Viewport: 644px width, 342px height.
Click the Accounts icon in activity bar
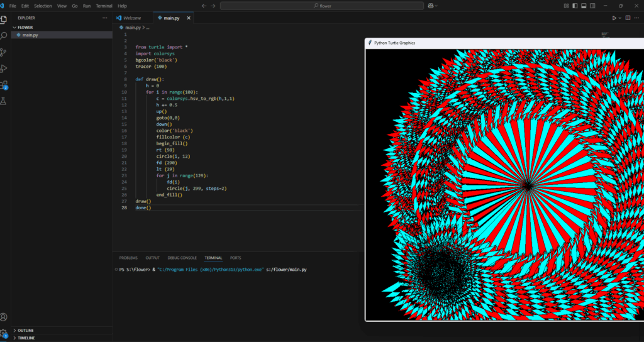coord(4,317)
